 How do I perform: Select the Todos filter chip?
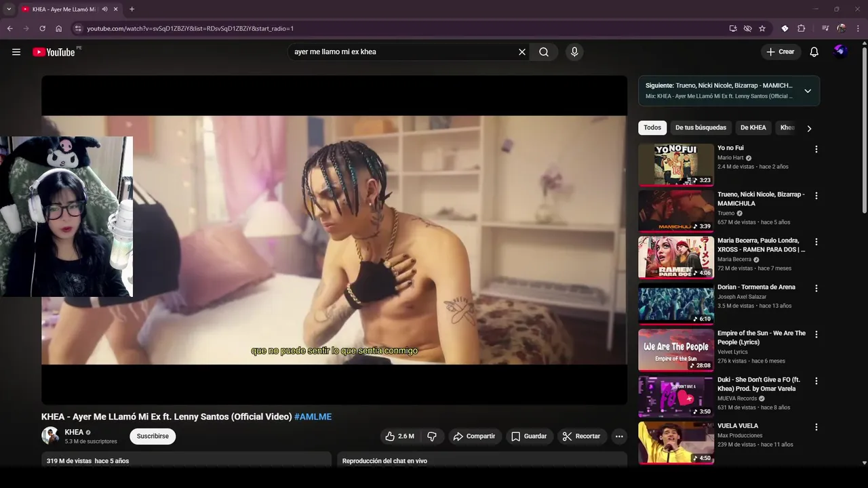coord(652,127)
